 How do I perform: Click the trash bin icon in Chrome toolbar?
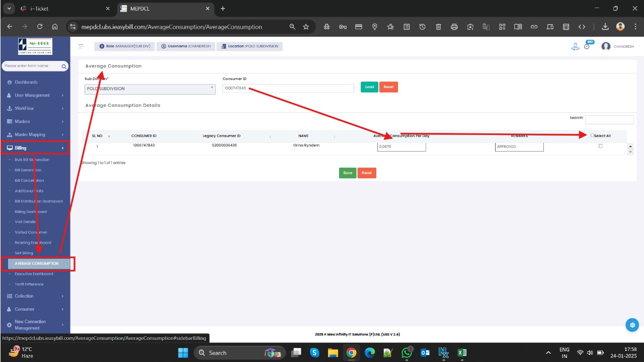pyautogui.click(x=439, y=27)
